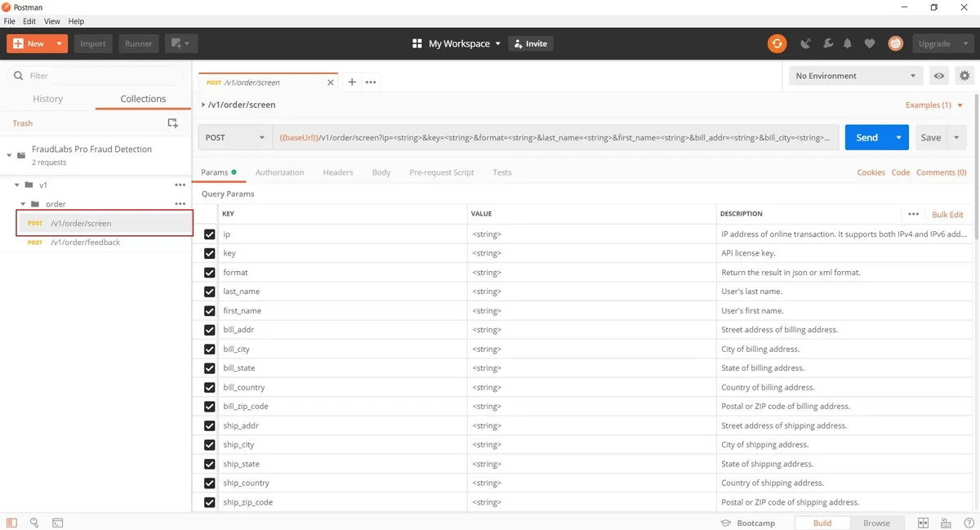The height and width of the screenshot is (530, 980).
Task: Click the new collection icon beside Trash
Action: pyautogui.click(x=172, y=123)
